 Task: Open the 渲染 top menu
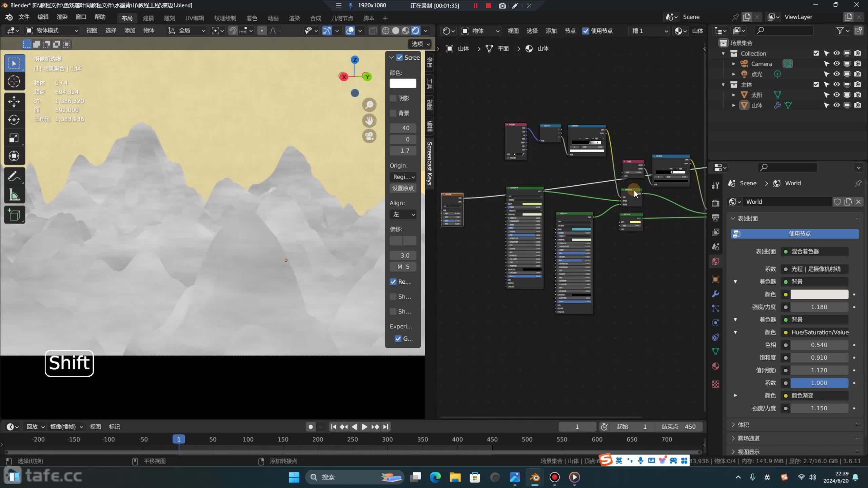[62, 17]
